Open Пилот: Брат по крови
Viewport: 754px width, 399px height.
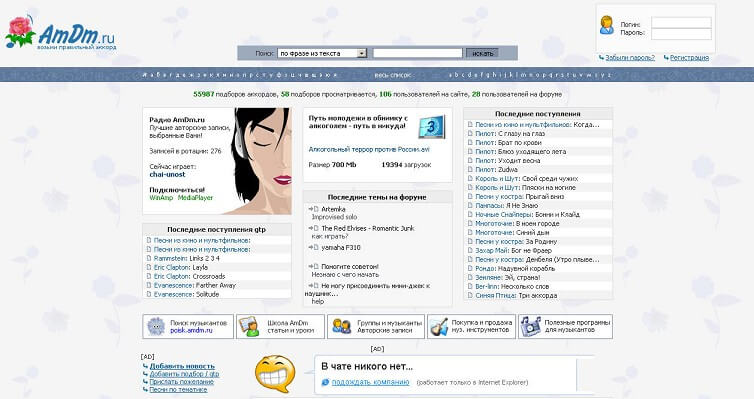coord(508,143)
